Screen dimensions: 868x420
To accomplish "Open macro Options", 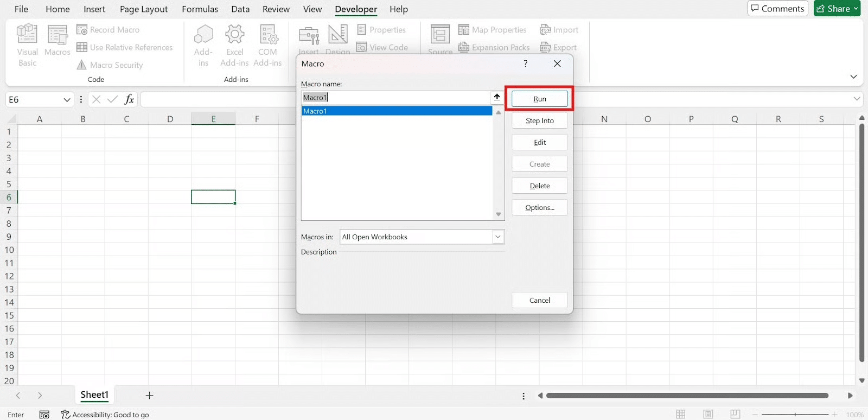I will pos(540,207).
